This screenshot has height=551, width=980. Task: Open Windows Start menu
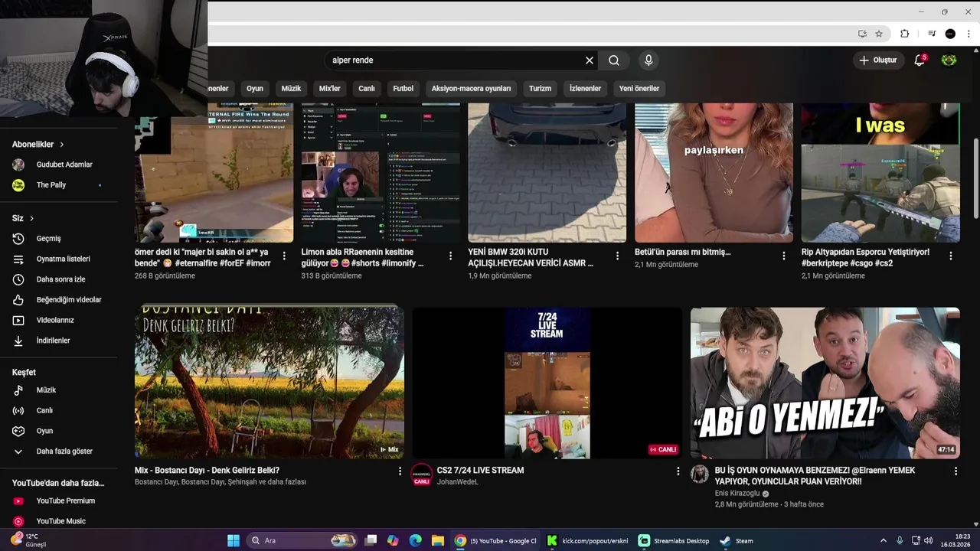coord(234,540)
